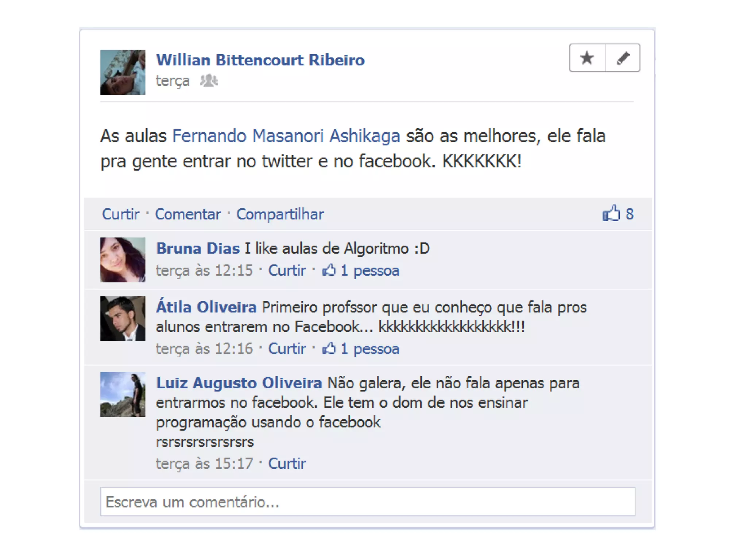The width and height of the screenshot is (747, 560).
Task: Click the thumbs-up icon showing 8 likes
Action: pyautogui.click(x=611, y=213)
